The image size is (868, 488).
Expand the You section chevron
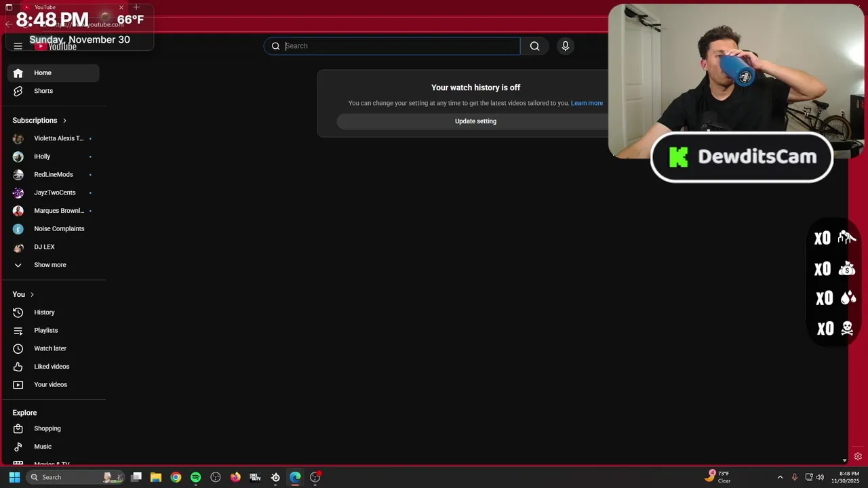coord(32,295)
